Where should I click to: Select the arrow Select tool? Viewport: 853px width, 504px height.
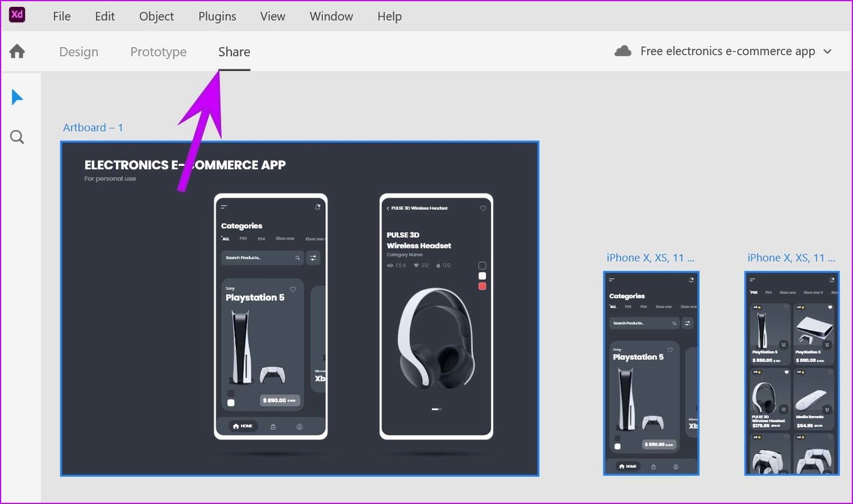(17, 97)
